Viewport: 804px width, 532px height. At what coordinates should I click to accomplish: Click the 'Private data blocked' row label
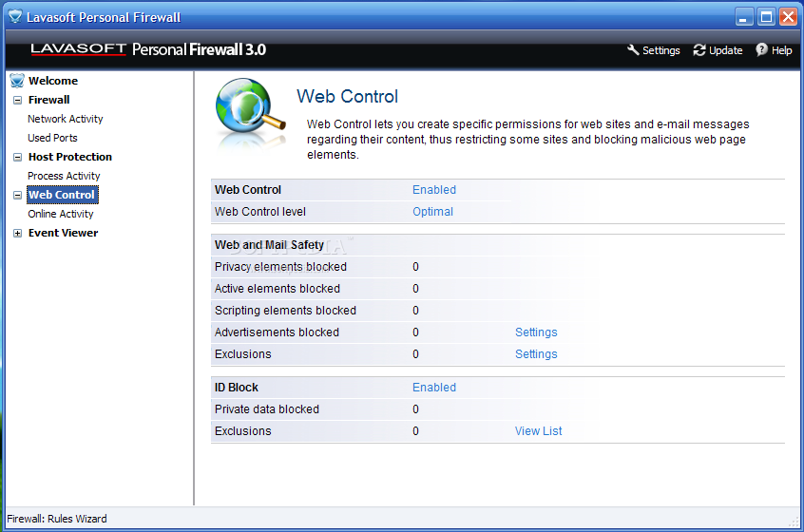coord(267,409)
